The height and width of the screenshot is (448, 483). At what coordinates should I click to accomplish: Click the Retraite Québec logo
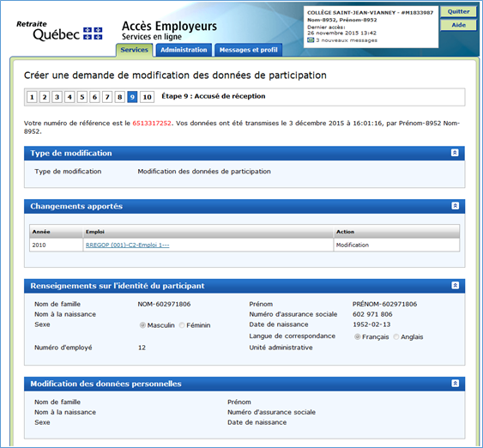(59, 31)
